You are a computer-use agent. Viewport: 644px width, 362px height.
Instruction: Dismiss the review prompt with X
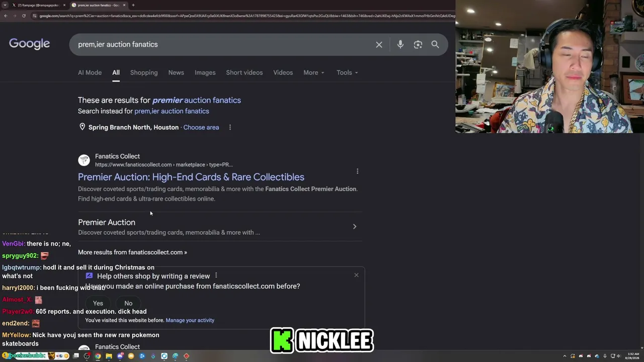coord(356,275)
